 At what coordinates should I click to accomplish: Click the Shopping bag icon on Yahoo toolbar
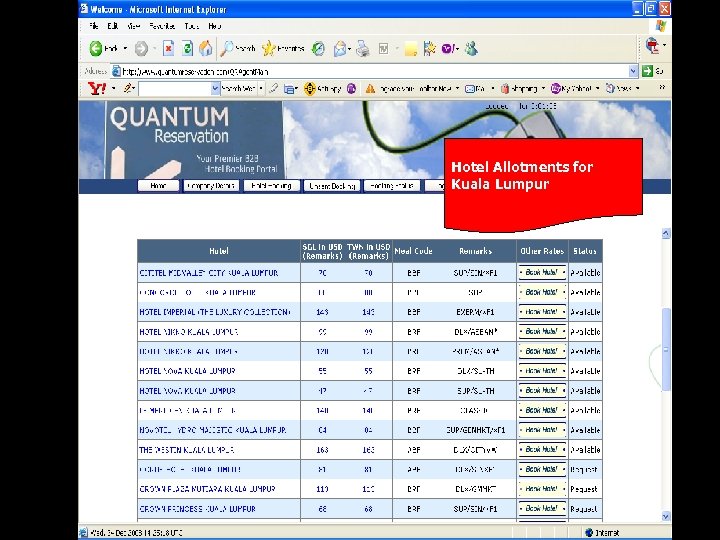[x=505, y=89]
